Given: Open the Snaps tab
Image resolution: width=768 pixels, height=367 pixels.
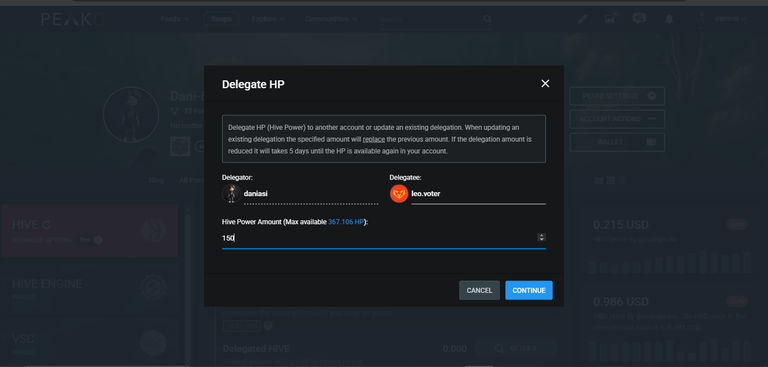Looking at the screenshot, I should pos(221,19).
